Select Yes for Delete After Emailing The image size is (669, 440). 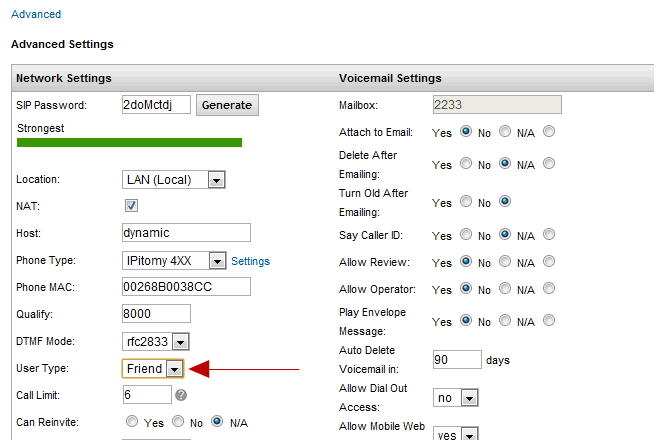[x=466, y=163]
